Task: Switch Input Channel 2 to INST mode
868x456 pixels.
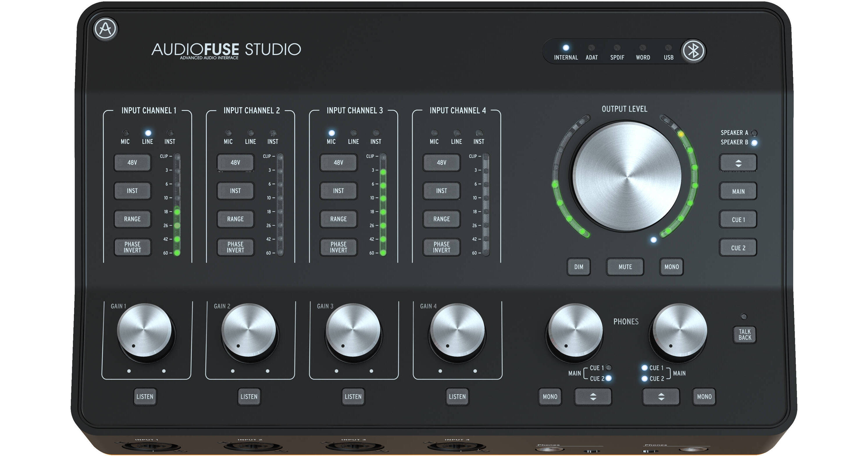Action: point(235,191)
